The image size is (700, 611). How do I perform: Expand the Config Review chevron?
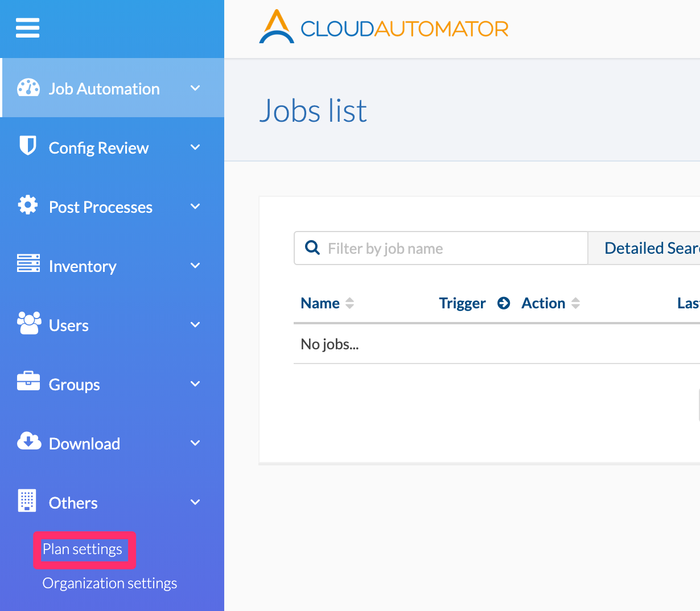(195, 147)
